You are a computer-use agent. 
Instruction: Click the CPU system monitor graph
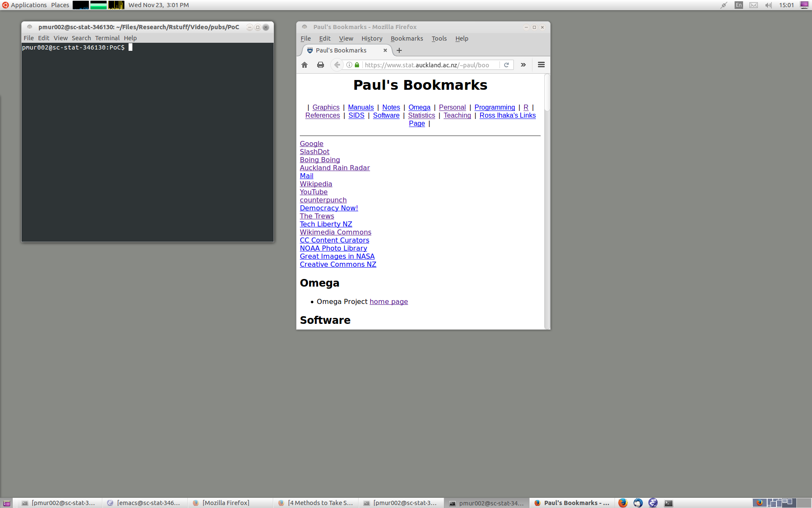coord(81,5)
